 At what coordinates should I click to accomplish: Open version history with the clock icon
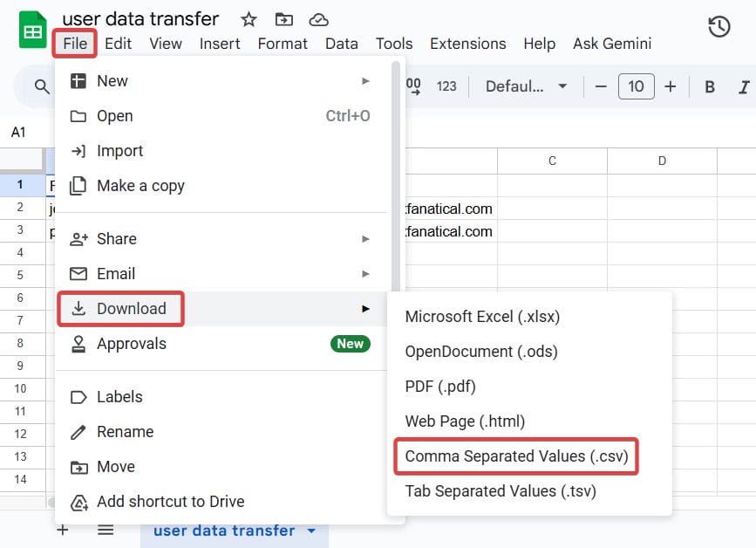point(719,27)
